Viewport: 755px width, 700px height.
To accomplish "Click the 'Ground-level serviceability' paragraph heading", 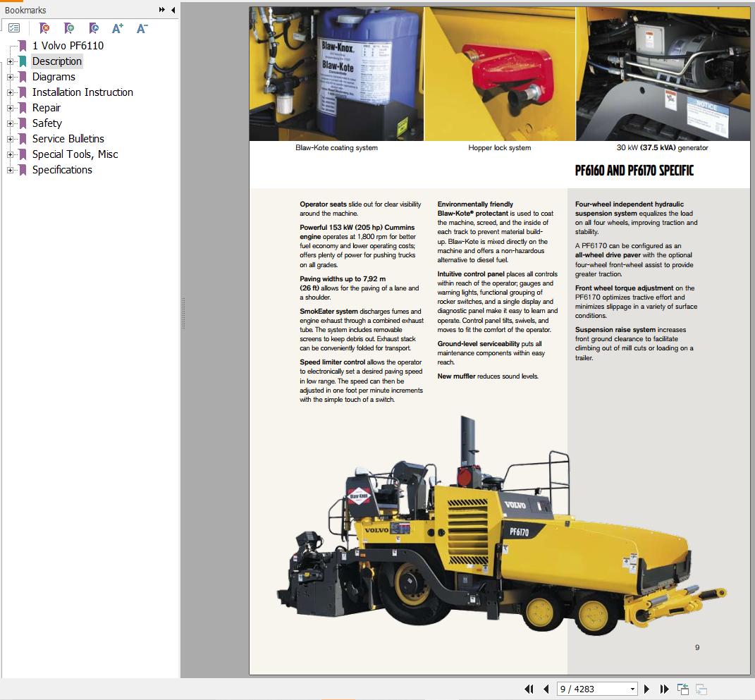I will coord(478,344).
